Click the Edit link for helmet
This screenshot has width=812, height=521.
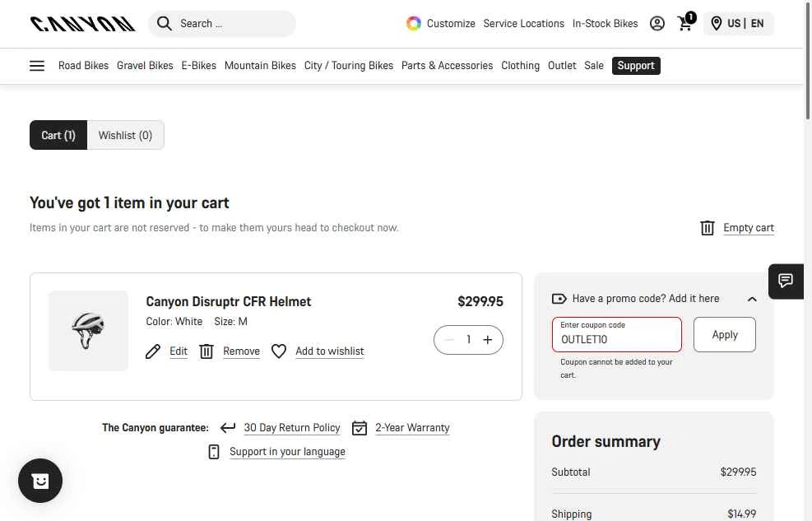[x=179, y=351]
